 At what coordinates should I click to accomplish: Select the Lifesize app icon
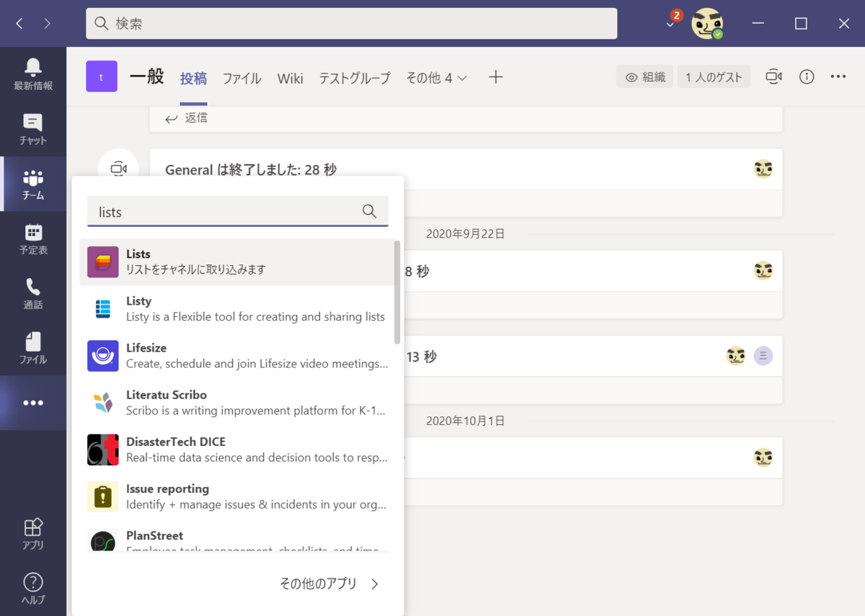103,356
